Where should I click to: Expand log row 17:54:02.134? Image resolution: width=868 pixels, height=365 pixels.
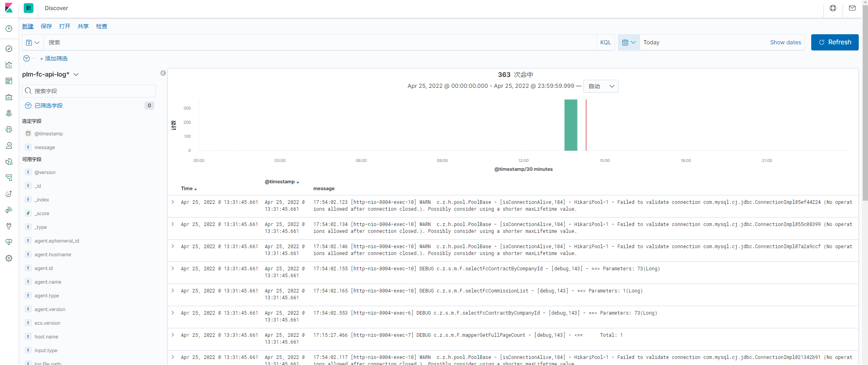pos(173,224)
